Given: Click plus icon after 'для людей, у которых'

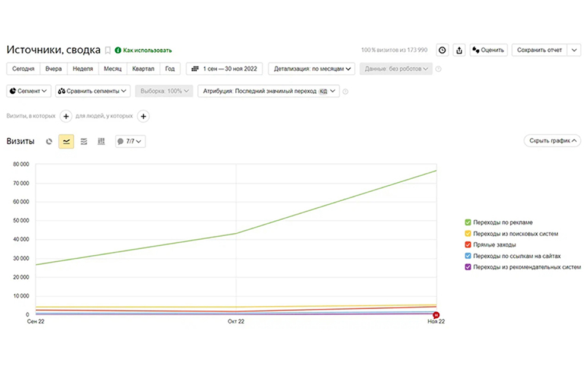Looking at the screenshot, I should [x=143, y=116].
